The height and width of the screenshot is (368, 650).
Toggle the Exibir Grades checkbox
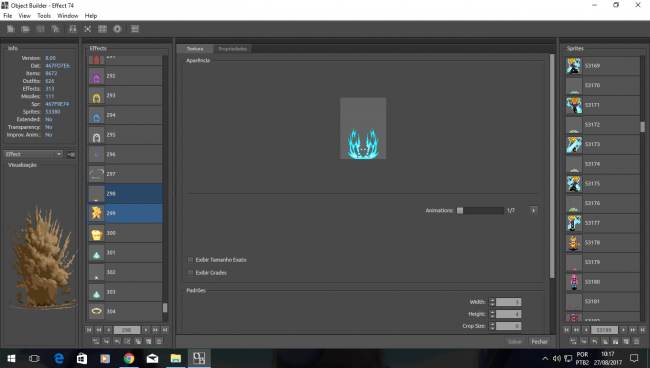point(190,273)
